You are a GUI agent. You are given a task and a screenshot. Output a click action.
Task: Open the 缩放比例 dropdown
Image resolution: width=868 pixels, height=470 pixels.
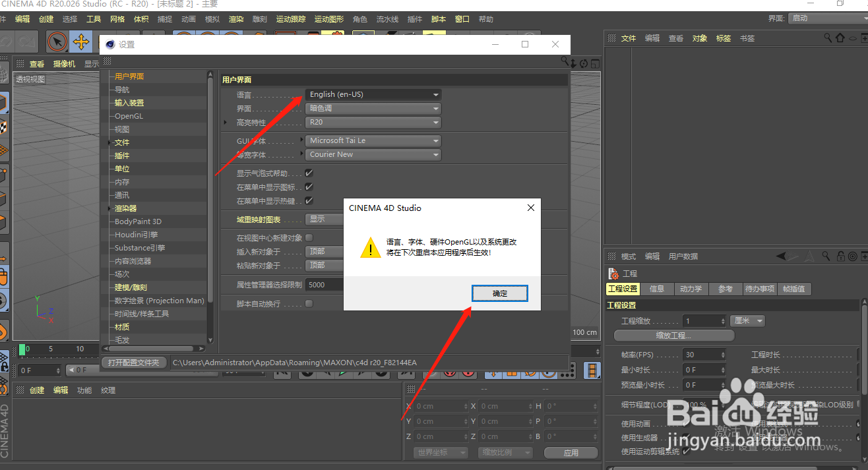505,452
